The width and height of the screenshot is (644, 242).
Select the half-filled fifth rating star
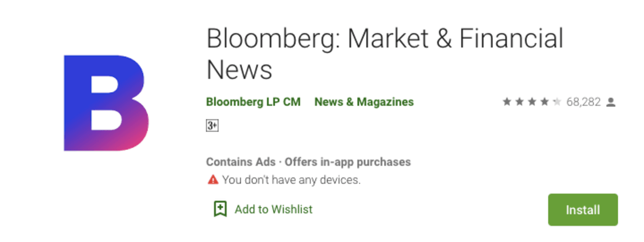point(557,102)
